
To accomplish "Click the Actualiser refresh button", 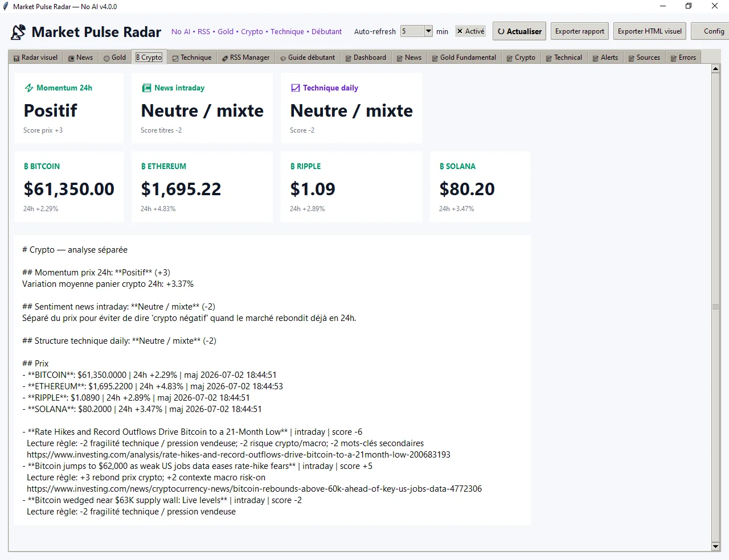I will [519, 31].
